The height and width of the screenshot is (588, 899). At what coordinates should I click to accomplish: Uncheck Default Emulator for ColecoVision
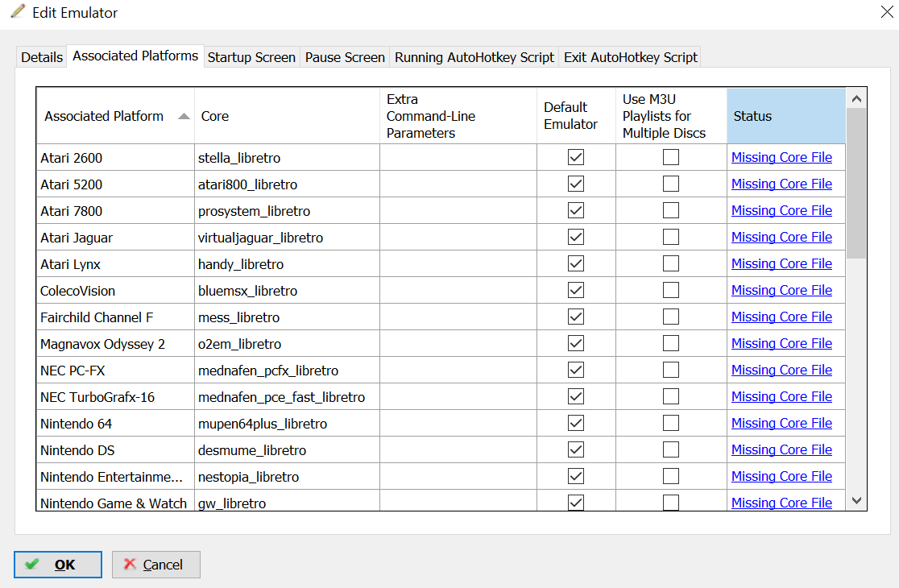pyautogui.click(x=576, y=290)
